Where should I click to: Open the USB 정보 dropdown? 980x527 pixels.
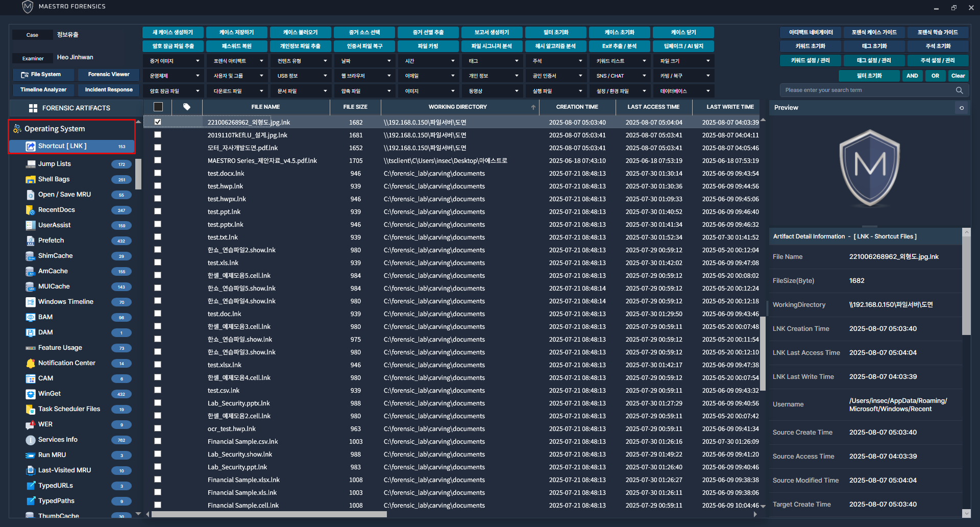301,76
